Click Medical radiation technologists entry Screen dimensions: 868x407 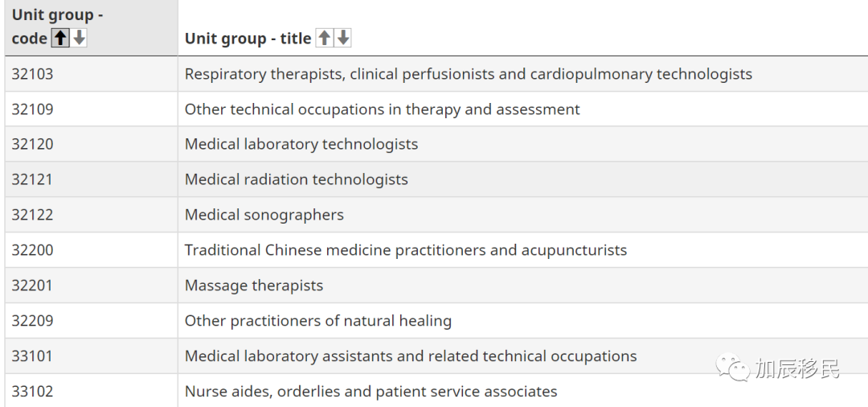[296, 179]
